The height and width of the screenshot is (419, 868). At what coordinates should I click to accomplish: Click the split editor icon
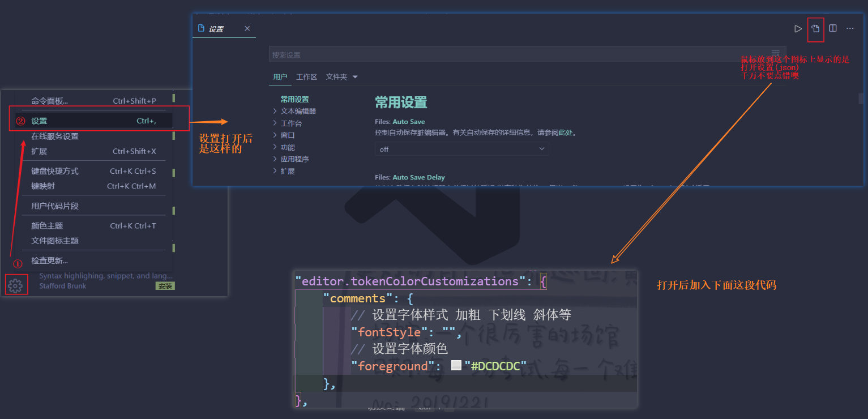pyautogui.click(x=833, y=28)
